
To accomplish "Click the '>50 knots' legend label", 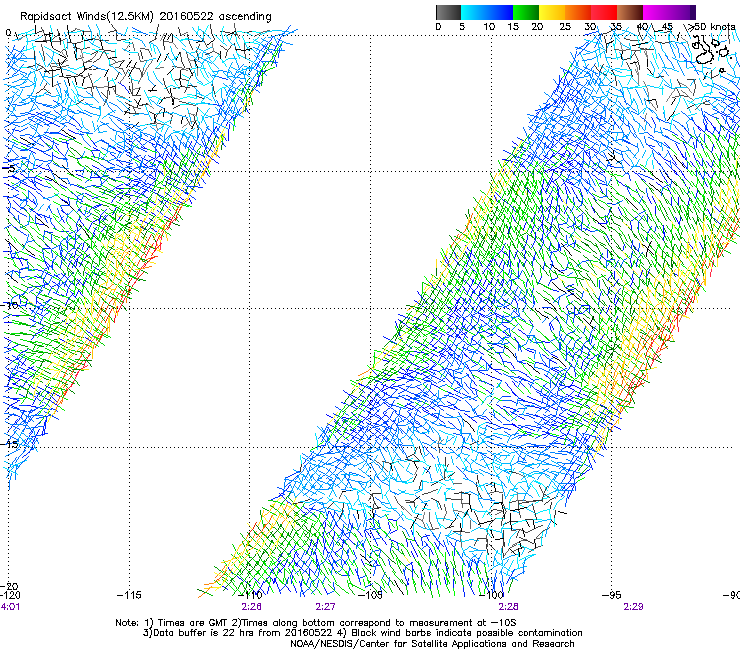I will (712, 26).
